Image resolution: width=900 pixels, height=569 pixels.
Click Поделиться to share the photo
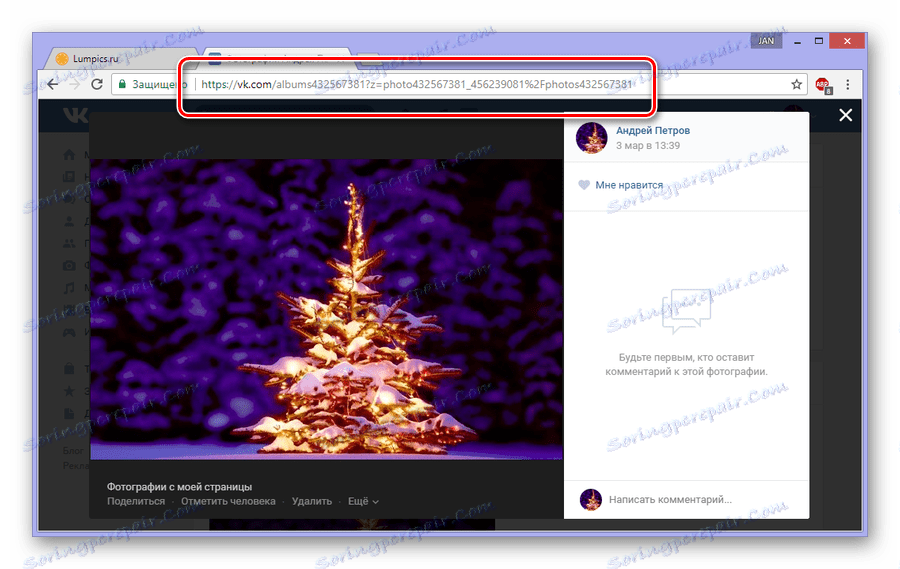136,501
